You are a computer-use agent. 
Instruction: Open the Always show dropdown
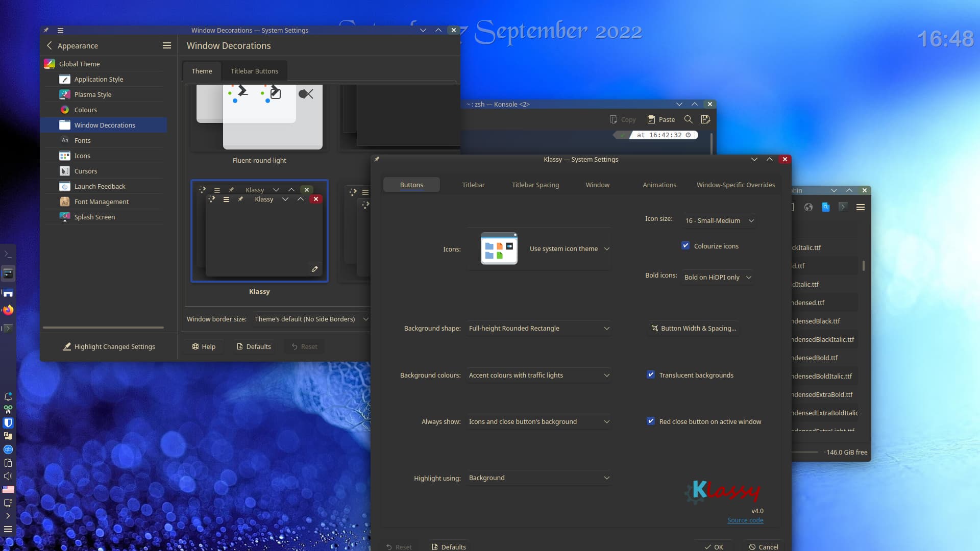[x=538, y=421]
